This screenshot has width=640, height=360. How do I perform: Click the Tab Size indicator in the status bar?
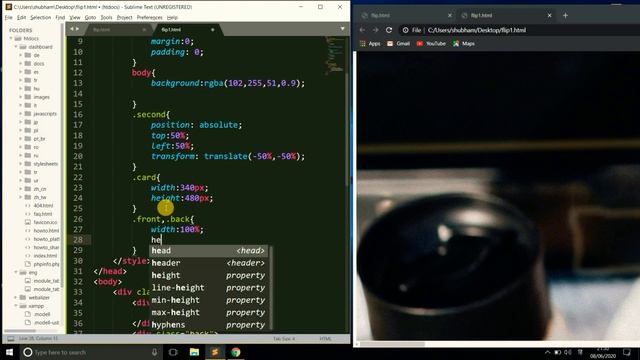[x=284, y=339]
